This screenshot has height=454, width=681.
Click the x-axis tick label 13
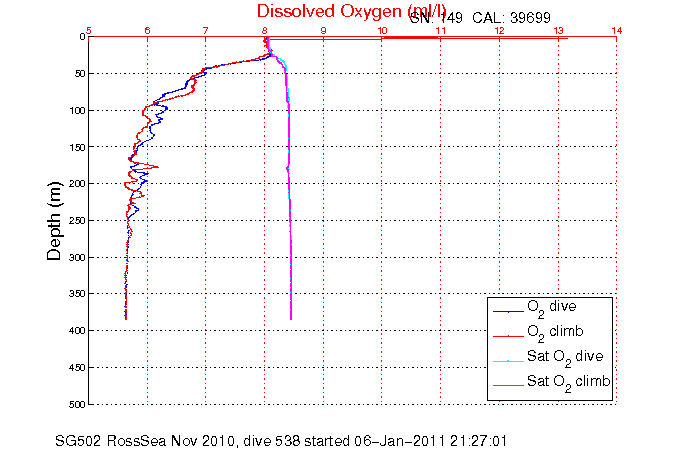pos(558,30)
